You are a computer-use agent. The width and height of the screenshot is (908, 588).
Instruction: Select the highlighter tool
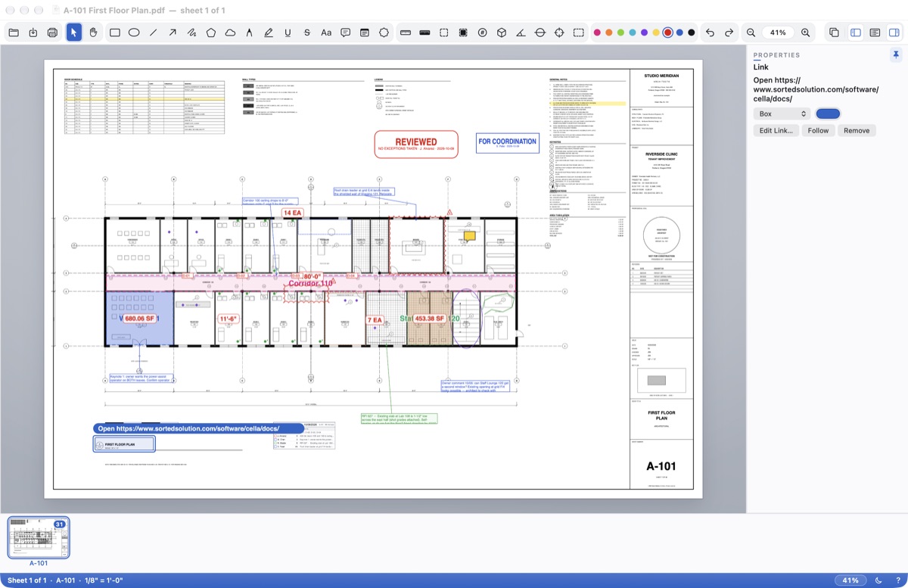click(269, 33)
